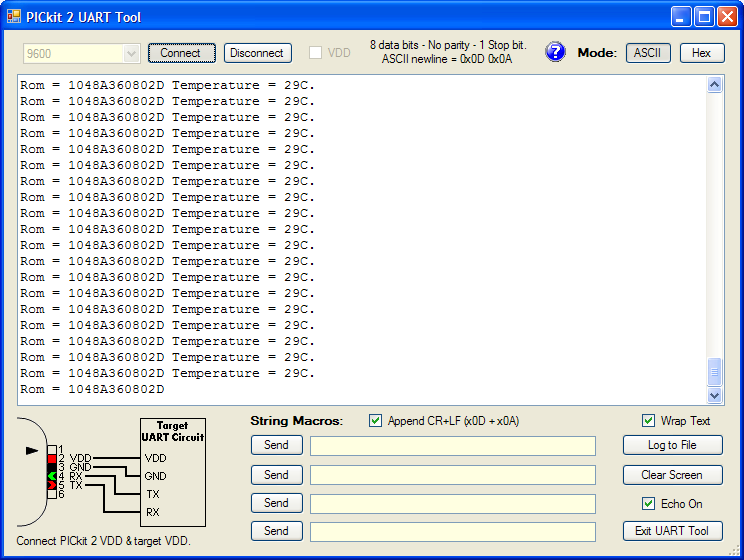Uncheck Append CR+LF option
This screenshot has height=560, width=744.
375,420
